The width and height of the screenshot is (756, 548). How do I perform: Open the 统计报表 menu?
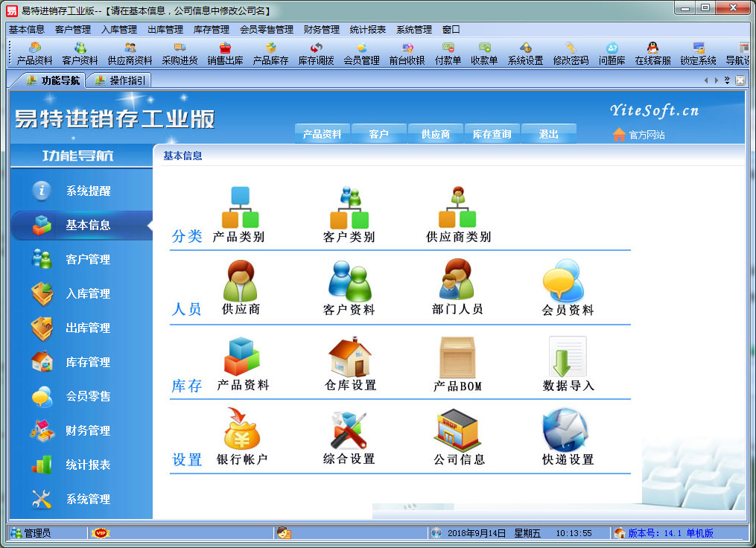[x=368, y=30]
